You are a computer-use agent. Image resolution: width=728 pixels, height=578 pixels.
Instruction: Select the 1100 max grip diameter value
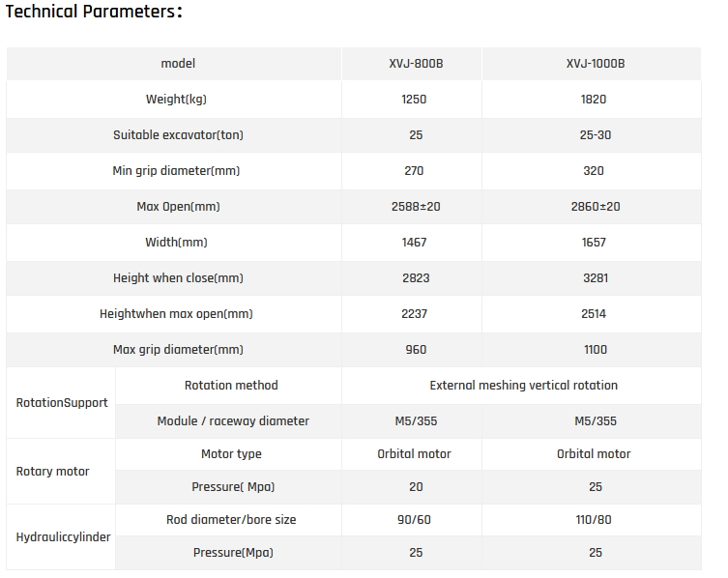tap(595, 350)
